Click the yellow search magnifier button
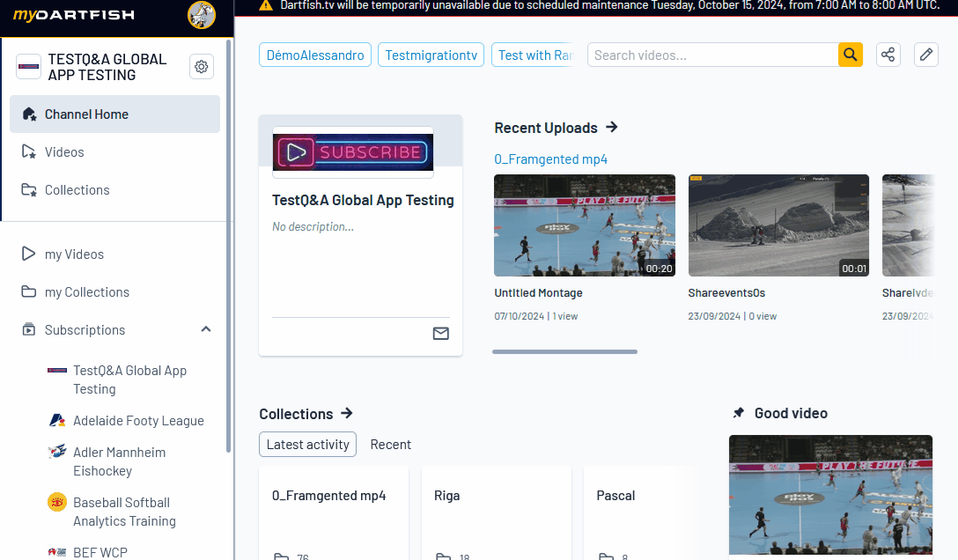The width and height of the screenshot is (958, 560). [851, 55]
